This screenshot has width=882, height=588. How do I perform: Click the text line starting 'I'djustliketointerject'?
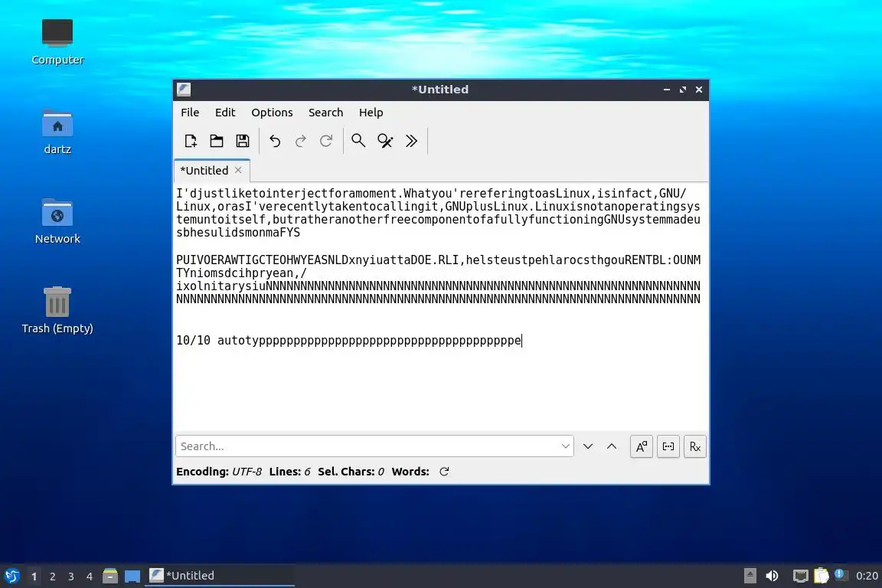[431, 194]
